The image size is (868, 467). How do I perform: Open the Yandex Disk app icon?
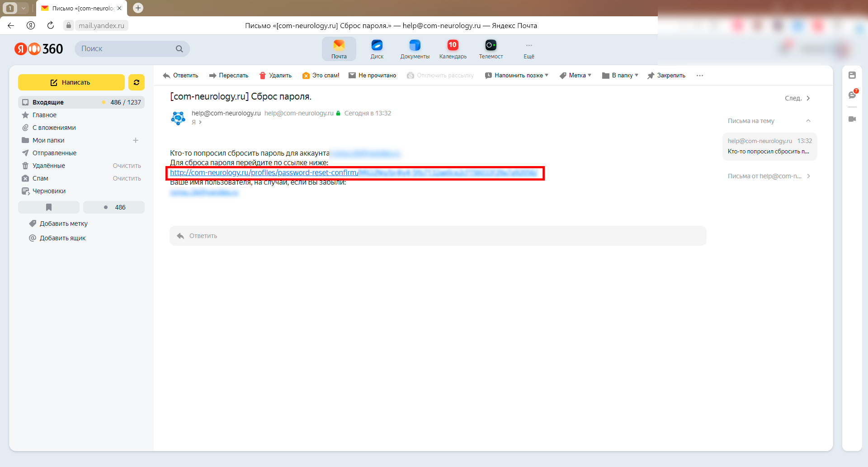(377, 46)
